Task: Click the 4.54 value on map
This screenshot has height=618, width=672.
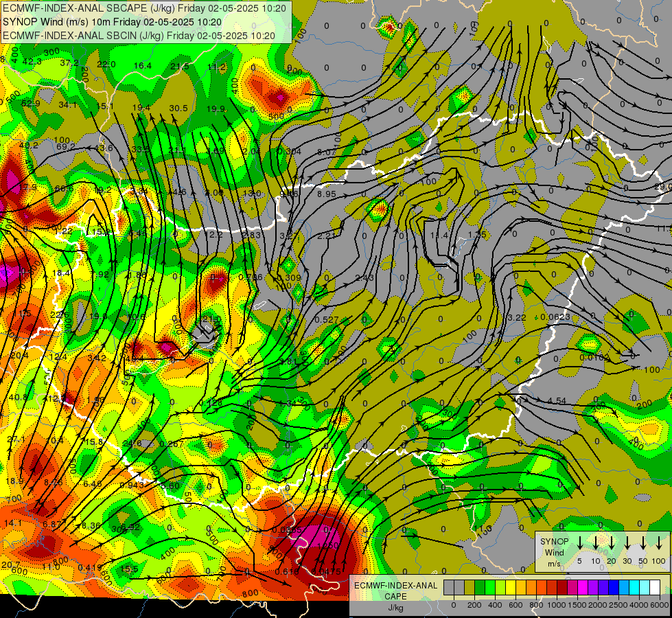Action: coord(557,401)
